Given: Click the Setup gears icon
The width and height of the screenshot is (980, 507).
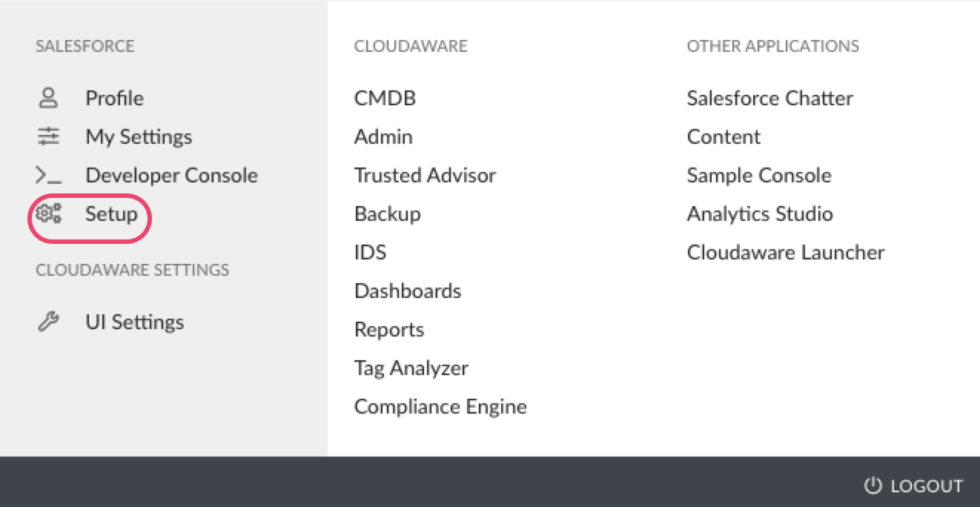Looking at the screenshot, I should [48, 214].
